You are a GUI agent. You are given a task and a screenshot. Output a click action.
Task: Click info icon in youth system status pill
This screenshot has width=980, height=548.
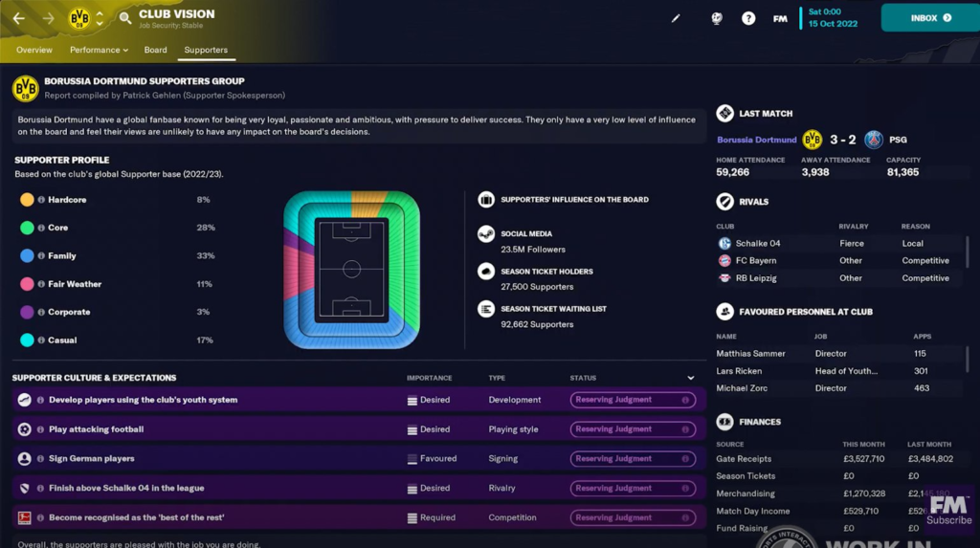(x=685, y=400)
